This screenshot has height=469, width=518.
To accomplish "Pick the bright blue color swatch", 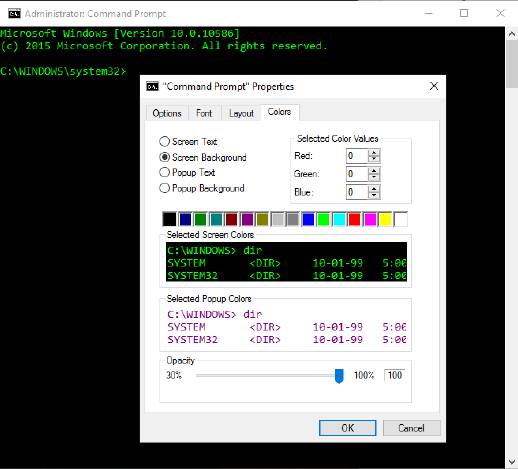I will pyautogui.click(x=308, y=219).
